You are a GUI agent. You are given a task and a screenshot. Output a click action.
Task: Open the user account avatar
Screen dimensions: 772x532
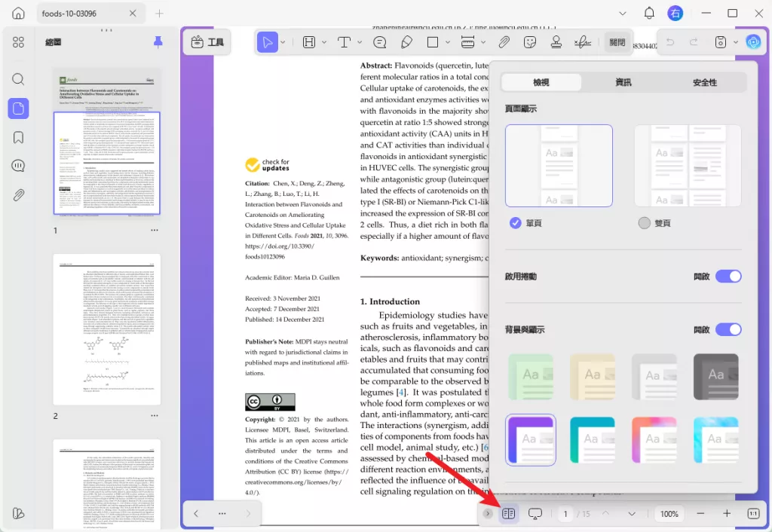675,14
